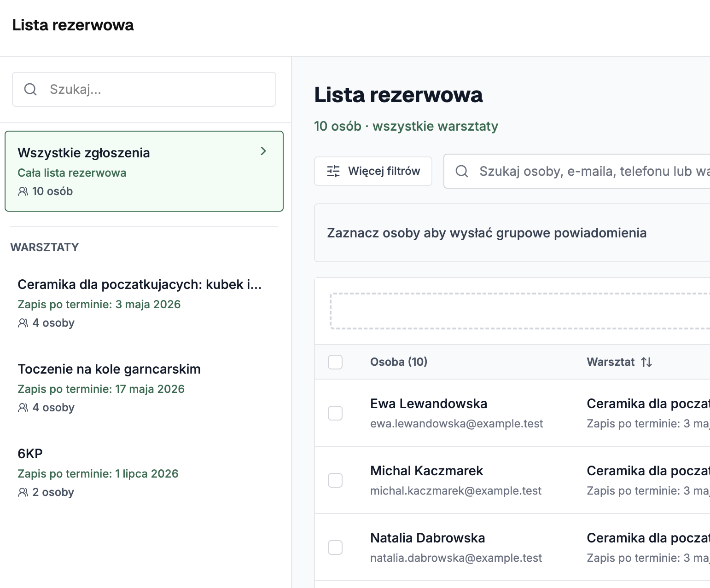Click the WARSZTATY section heading
This screenshot has width=710, height=588.
pyautogui.click(x=45, y=248)
